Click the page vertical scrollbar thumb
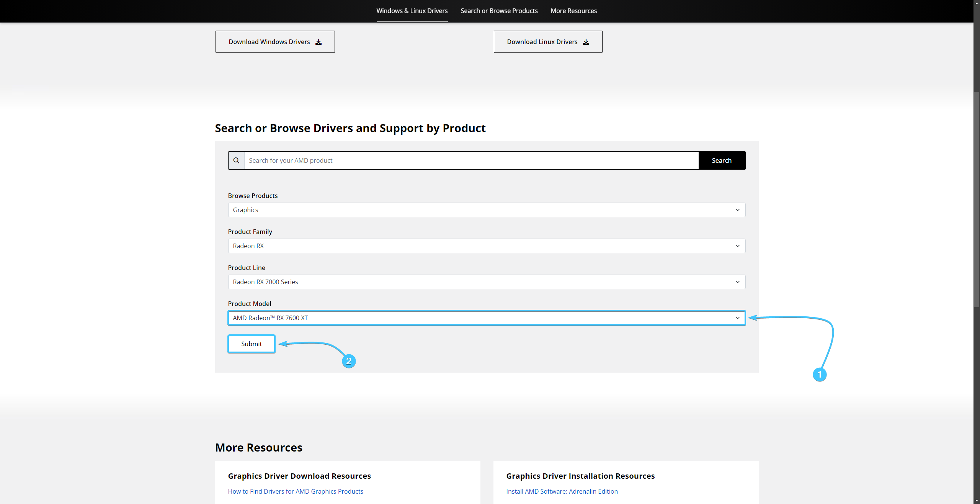 coord(977,199)
